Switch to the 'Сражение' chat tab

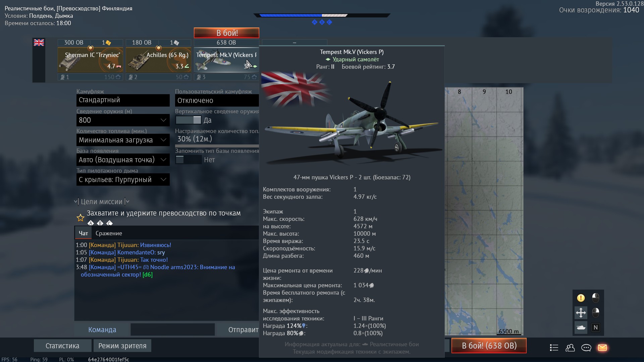click(x=109, y=233)
